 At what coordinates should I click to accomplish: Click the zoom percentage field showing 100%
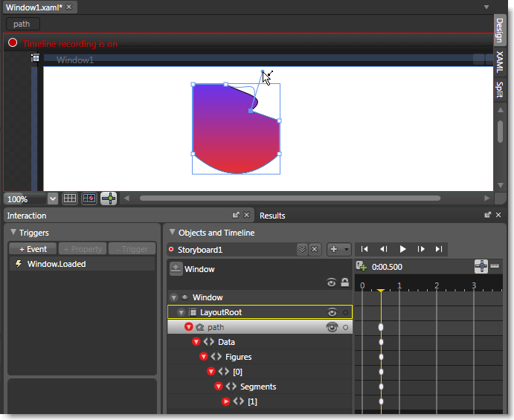[x=25, y=199]
